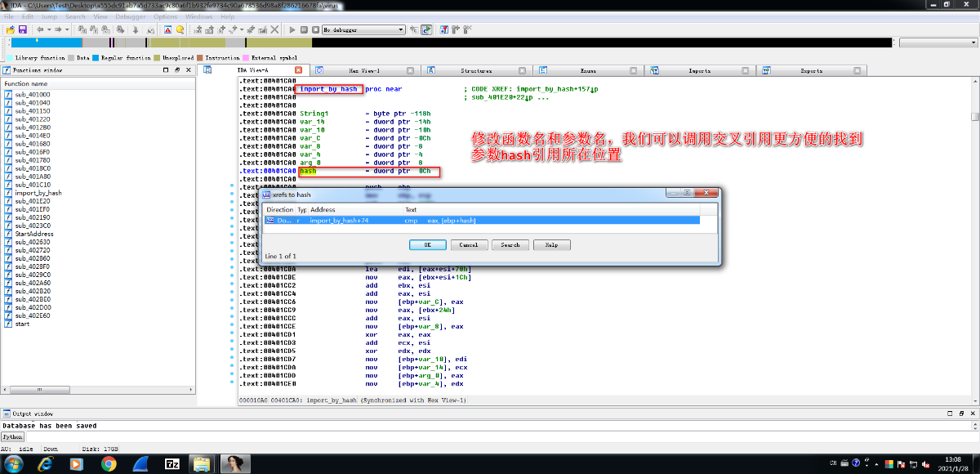Open the forward-history dropdown arrow
Screen dimensions: 980x474
(x=66, y=29)
